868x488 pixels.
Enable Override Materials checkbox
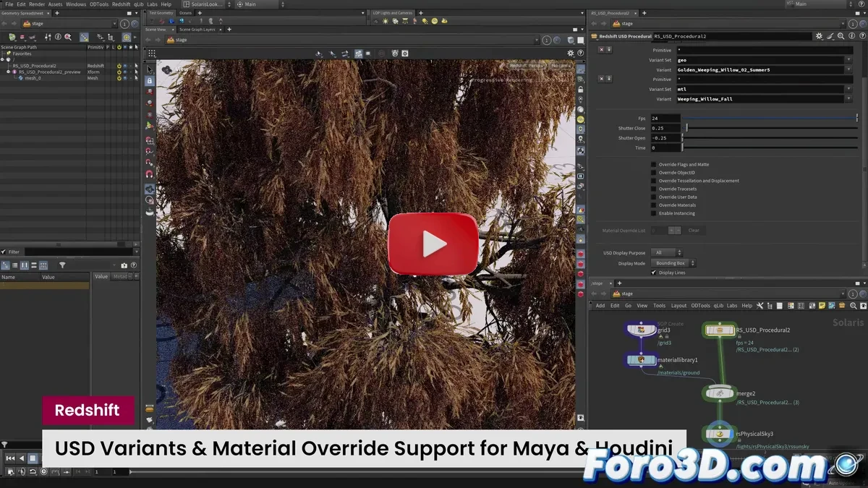[654, 205]
